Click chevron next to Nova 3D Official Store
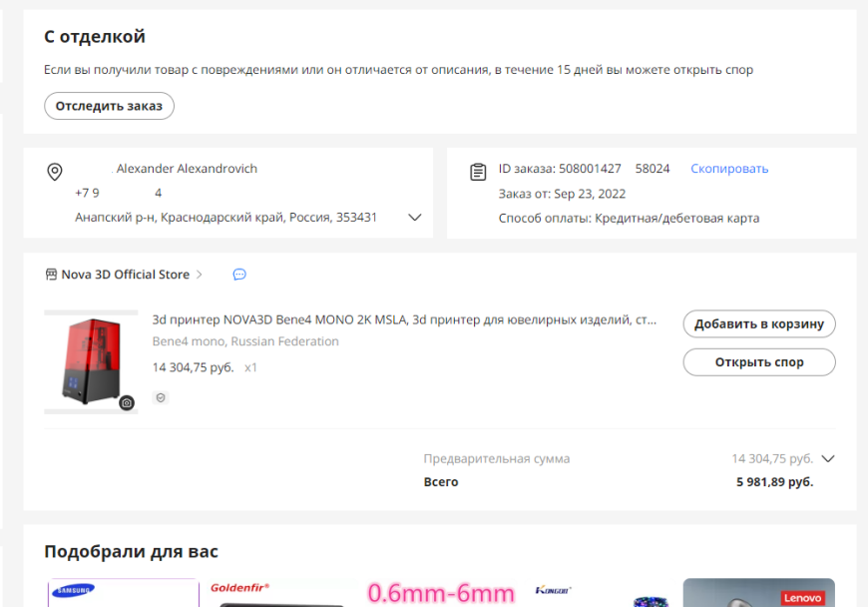The width and height of the screenshot is (868, 607). [x=200, y=275]
